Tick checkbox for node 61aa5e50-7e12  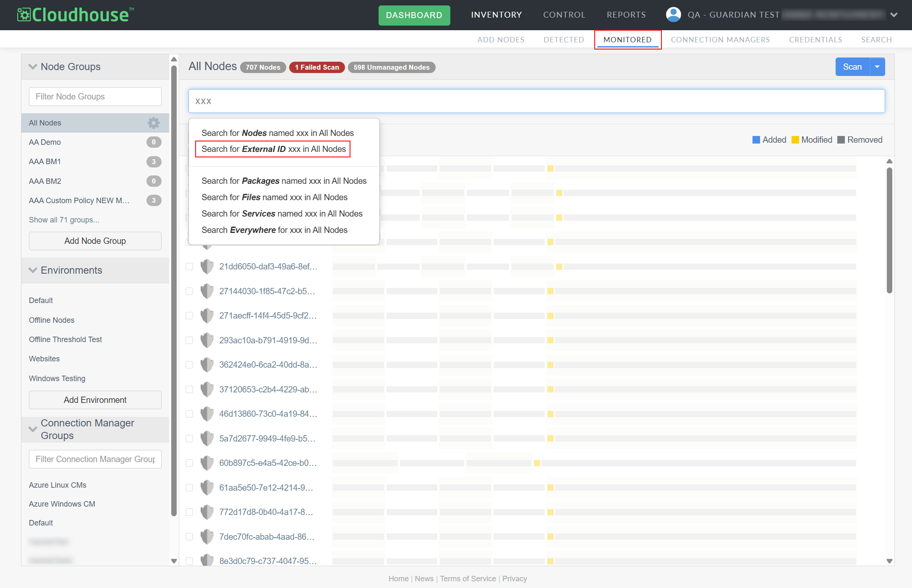point(189,488)
